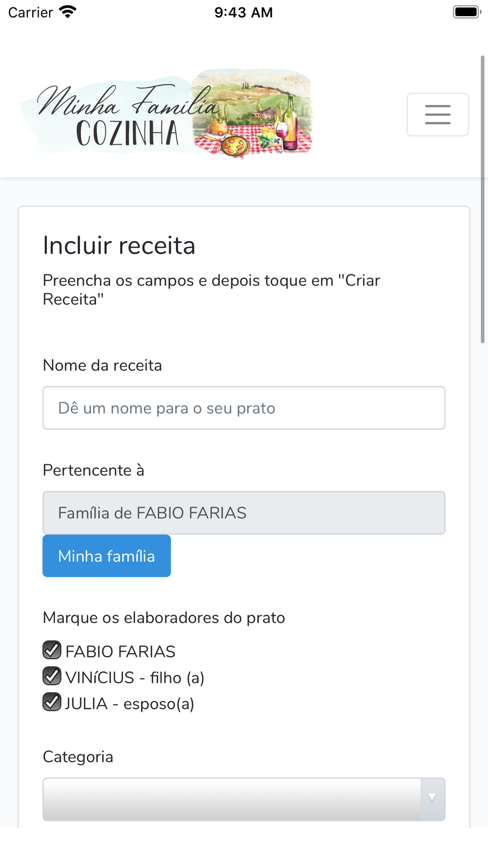Tap the battery indicator icon
The height and width of the screenshot is (868, 488).
click(x=467, y=12)
